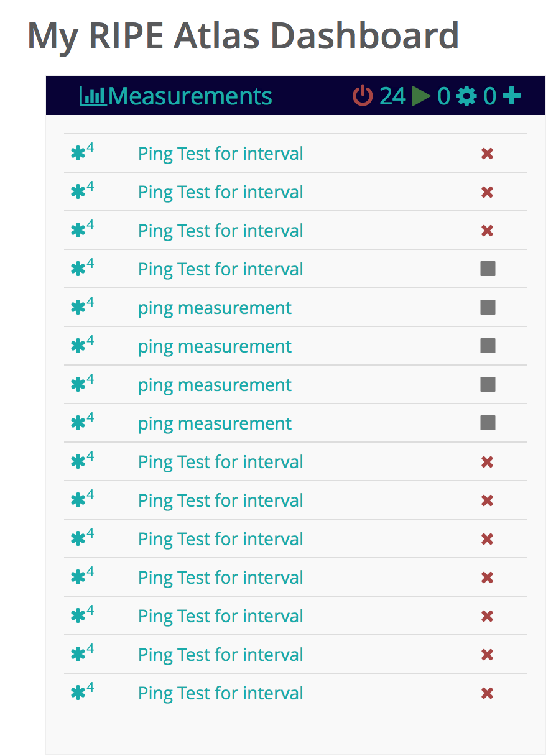
Task: Click the plus icon to add measurement
Action: click(511, 96)
